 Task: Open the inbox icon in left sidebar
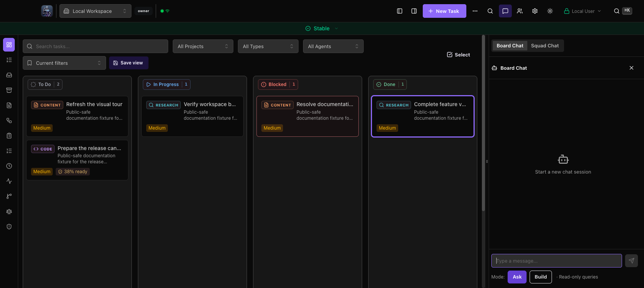[9, 75]
